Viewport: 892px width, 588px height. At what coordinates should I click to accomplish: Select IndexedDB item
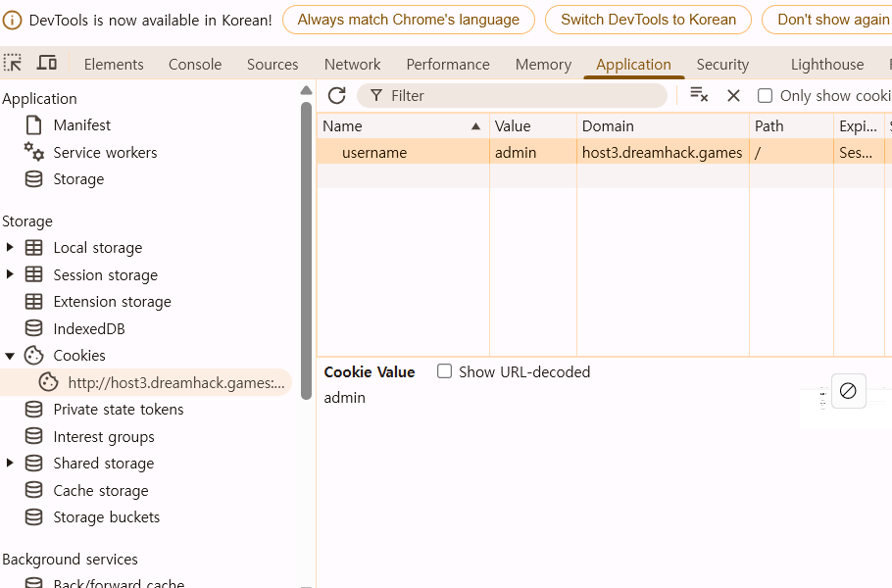89,328
